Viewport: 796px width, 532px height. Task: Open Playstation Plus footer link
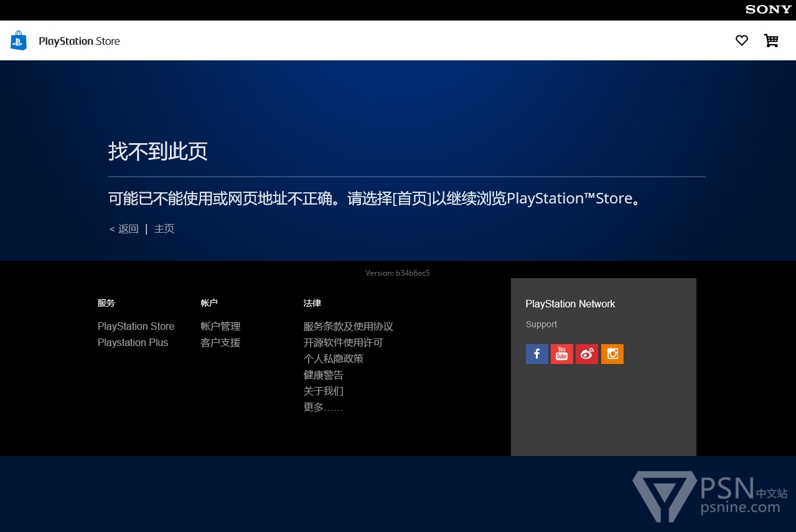click(x=133, y=343)
